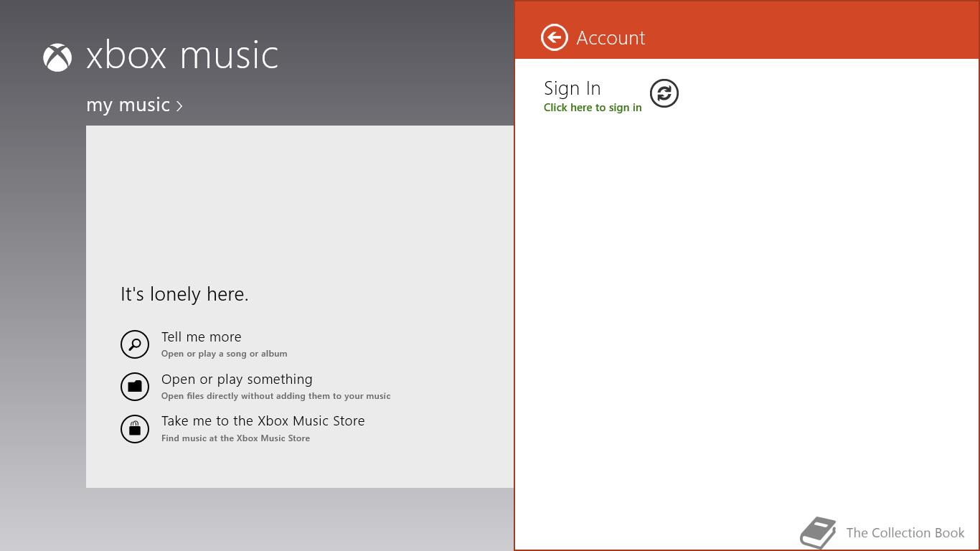Choose Open or play something
Screen dimensions: 980x551
coord(237,379)
